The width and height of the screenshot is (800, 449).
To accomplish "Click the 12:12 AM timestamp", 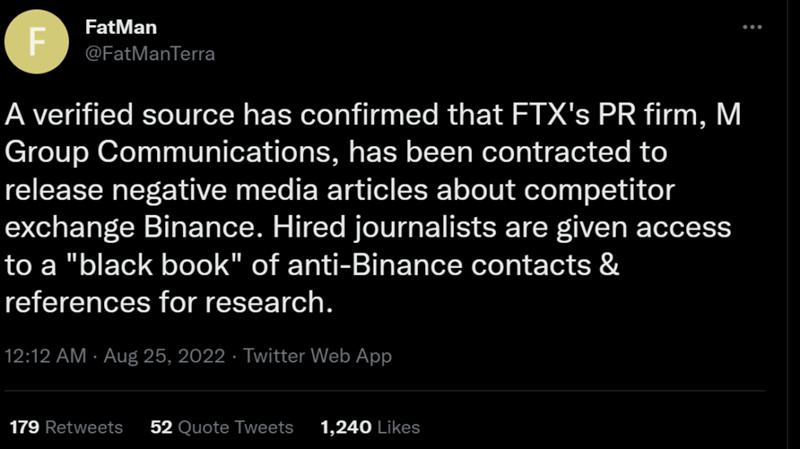I will [x=46, y=356].
